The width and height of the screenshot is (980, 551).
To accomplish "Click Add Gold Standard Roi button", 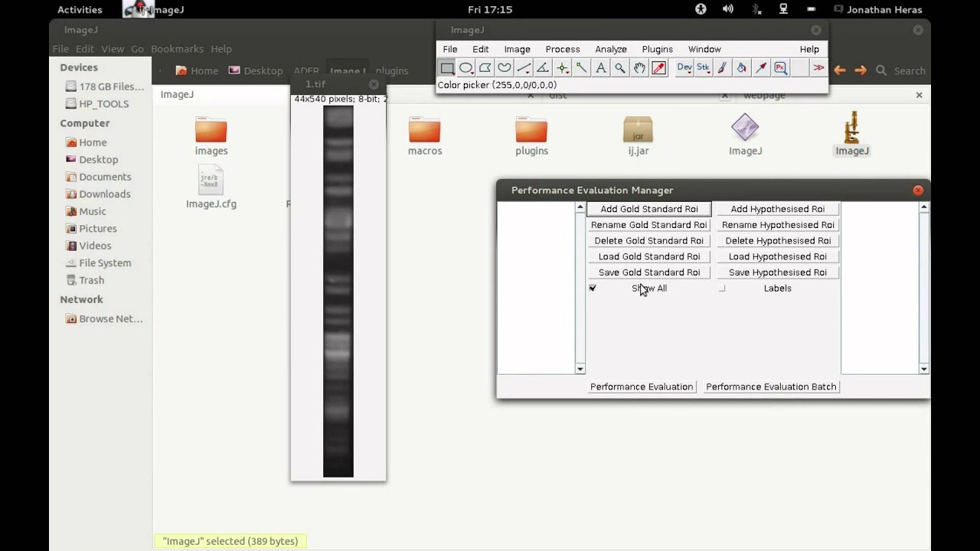I will point(649,209).
